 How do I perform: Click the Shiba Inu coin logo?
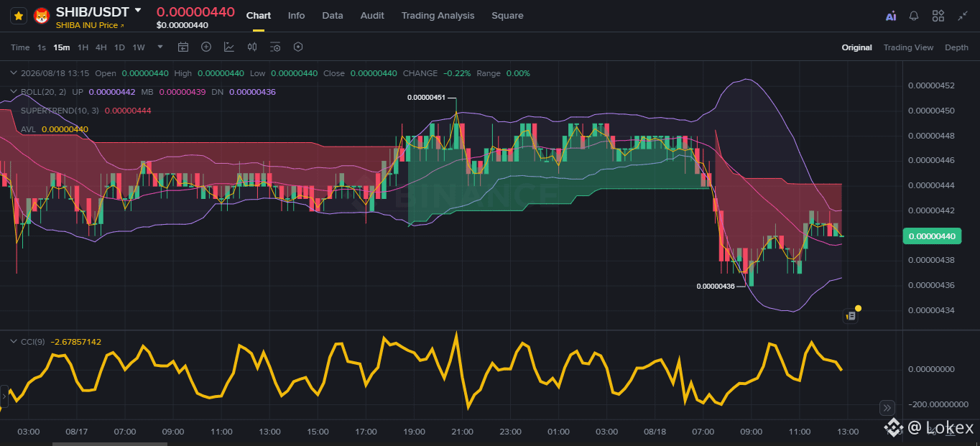click(x=42, y=16)
